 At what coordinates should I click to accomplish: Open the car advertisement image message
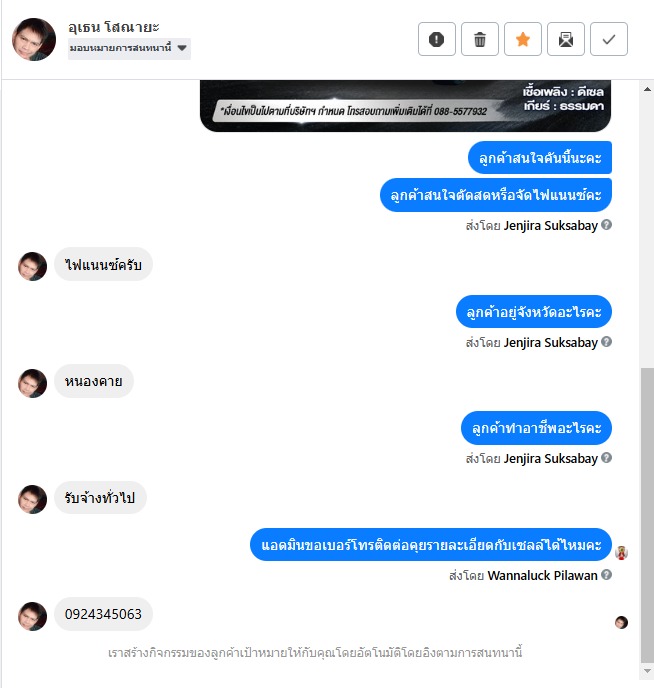coord(405,106)
